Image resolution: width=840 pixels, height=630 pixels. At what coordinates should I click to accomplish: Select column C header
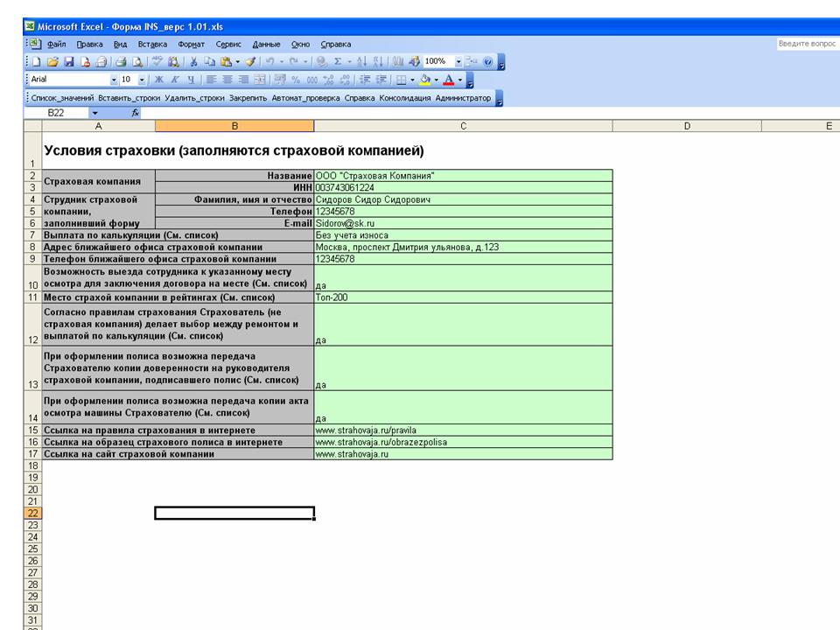[463, 126]
